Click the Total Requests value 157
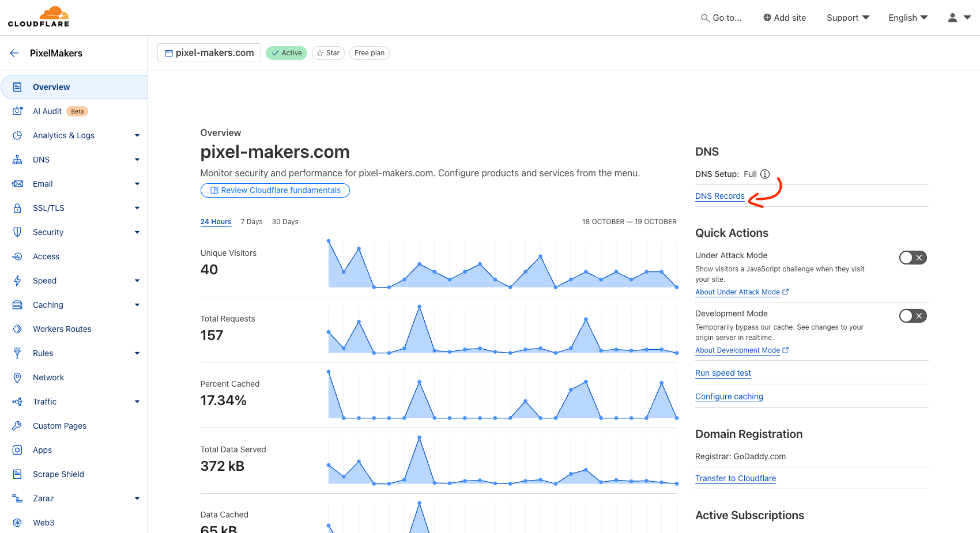Screen dimensions: 980x533 click(x=212, y=335)
